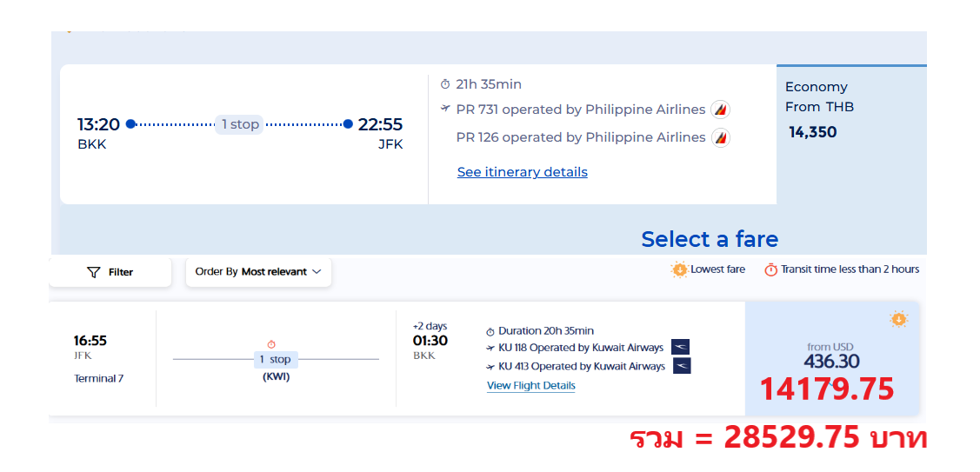The width and height of the screenshot is (980, 472).
Task: Click the red transit clock above 1 stop
Action: [x=271, y=344]
